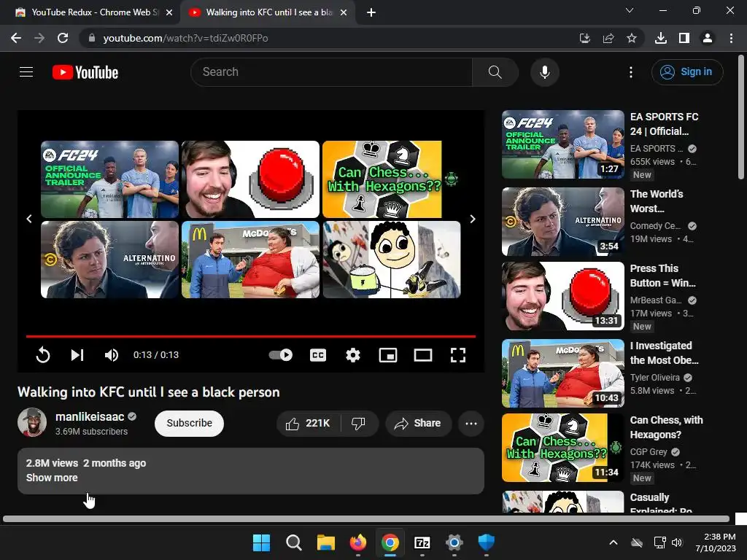Open the manlikeisaac channel name link

(x=90, y=416)
